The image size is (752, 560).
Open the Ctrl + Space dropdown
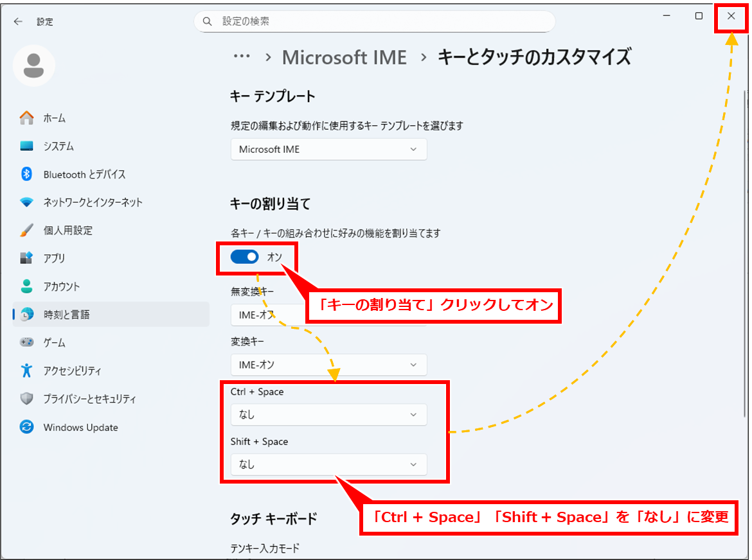328,415
